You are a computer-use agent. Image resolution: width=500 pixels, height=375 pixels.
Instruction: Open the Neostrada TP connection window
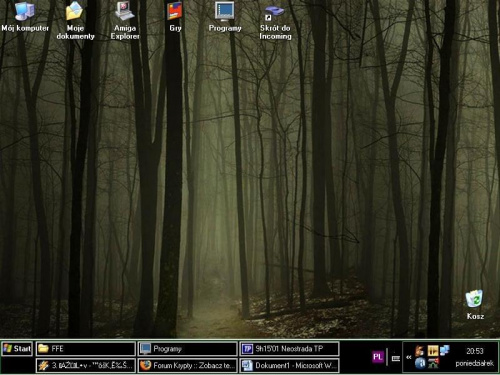point(289,349)
